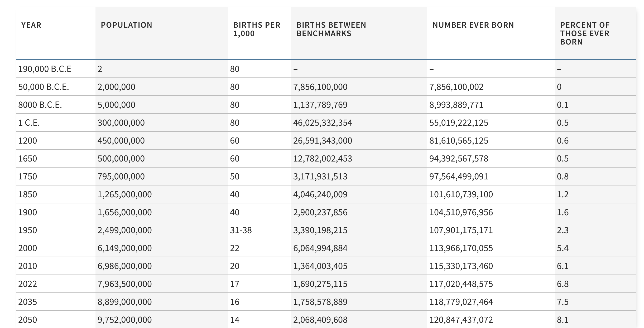
Task: Select the 190,000 B.C.E year cell
Action: click(45, 69)
